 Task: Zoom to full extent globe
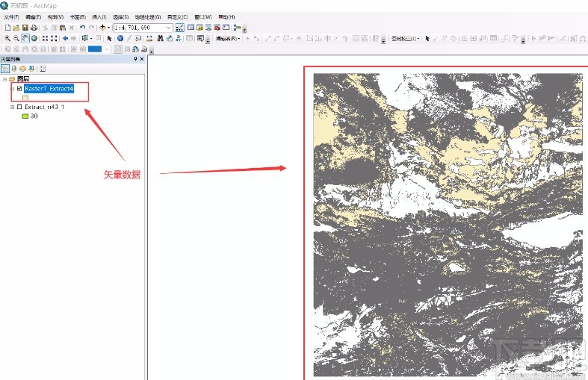click(x=34, y=38)
